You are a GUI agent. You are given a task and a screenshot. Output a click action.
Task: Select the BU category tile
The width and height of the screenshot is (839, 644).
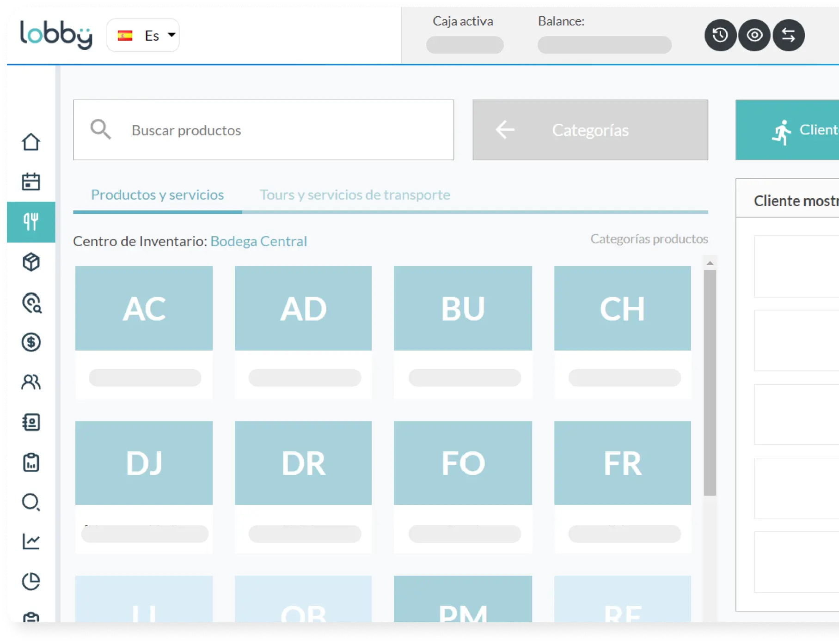click(x=463, y=332)
